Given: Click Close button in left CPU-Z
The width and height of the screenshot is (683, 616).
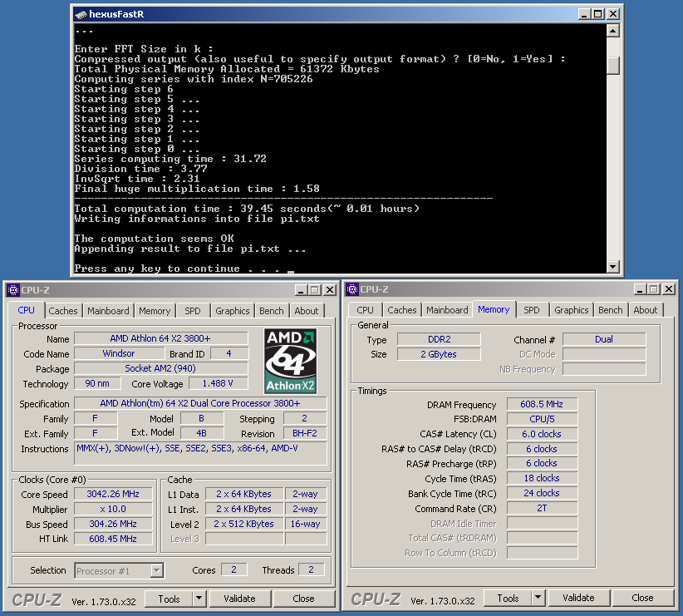Looking at the screenshot, I should click(303, 599).
